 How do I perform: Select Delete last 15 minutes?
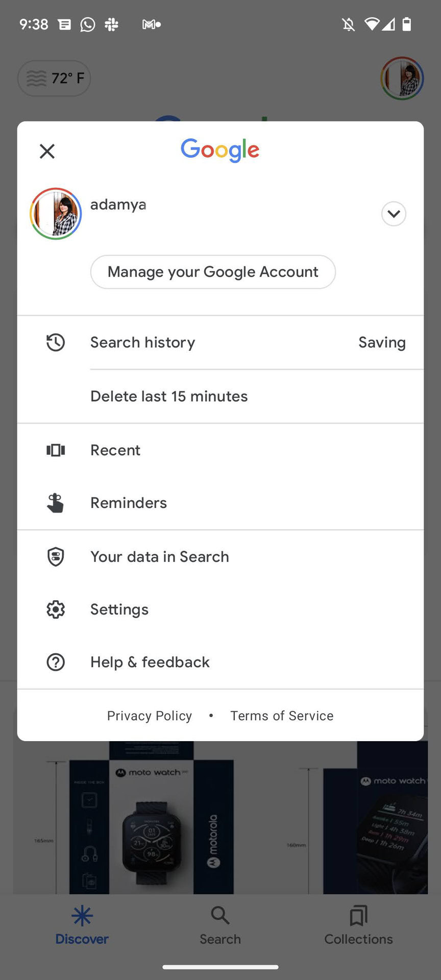[169, 397]
